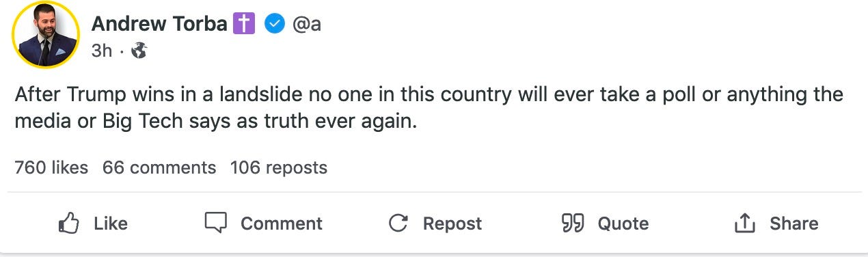Image resolution: width=868 pixels, height=257 pixels.
Task: View the 760 likes list
Action: 51,167
